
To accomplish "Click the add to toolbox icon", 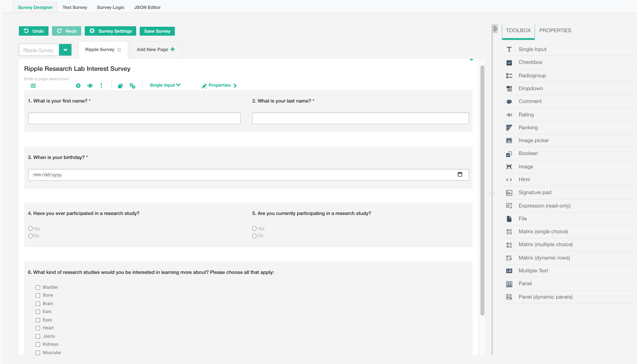I will coord(132,86).
